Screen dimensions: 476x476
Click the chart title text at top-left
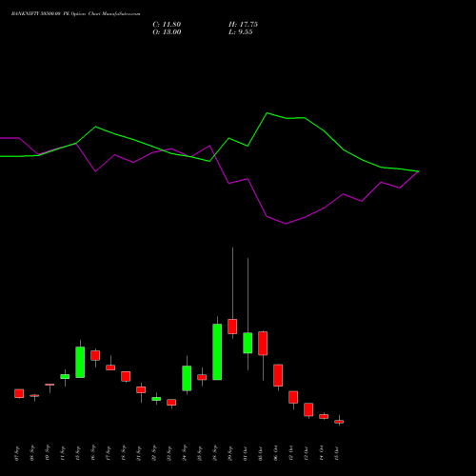[x=75, y=14]
